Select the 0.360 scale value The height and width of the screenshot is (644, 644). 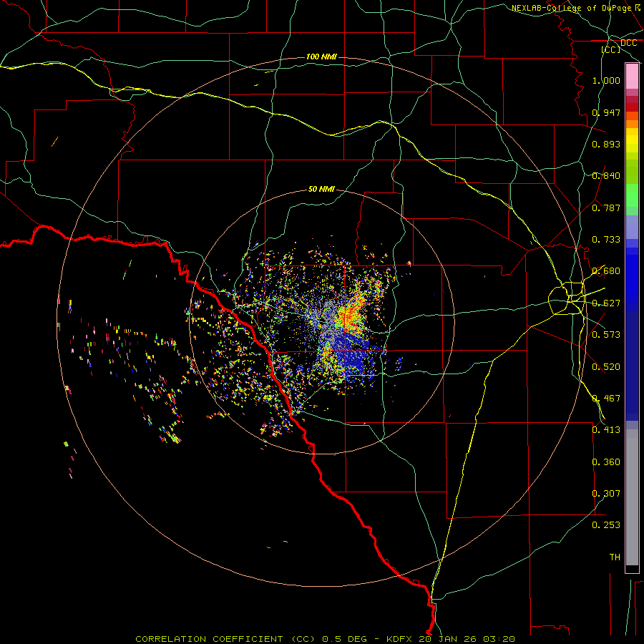coord(606,462)
